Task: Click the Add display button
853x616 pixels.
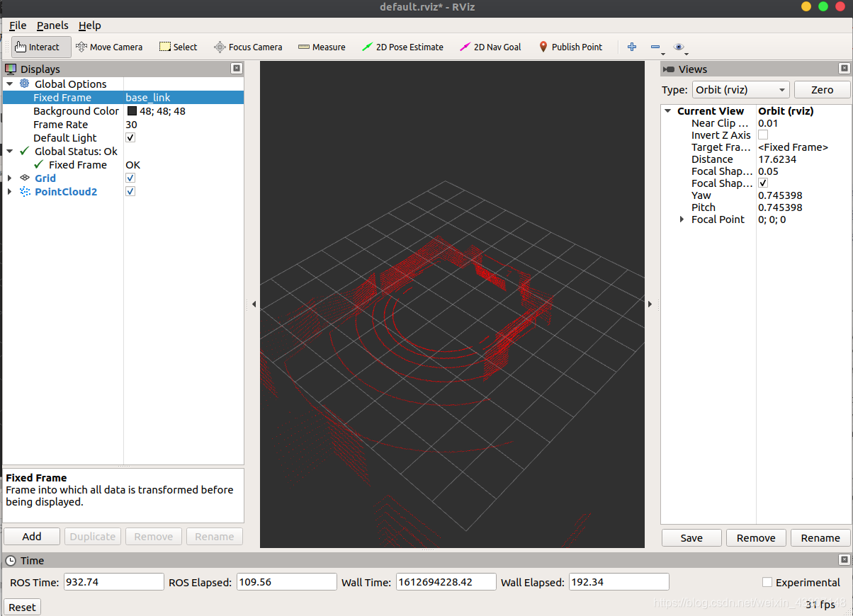Action: [x=32, y=536]
